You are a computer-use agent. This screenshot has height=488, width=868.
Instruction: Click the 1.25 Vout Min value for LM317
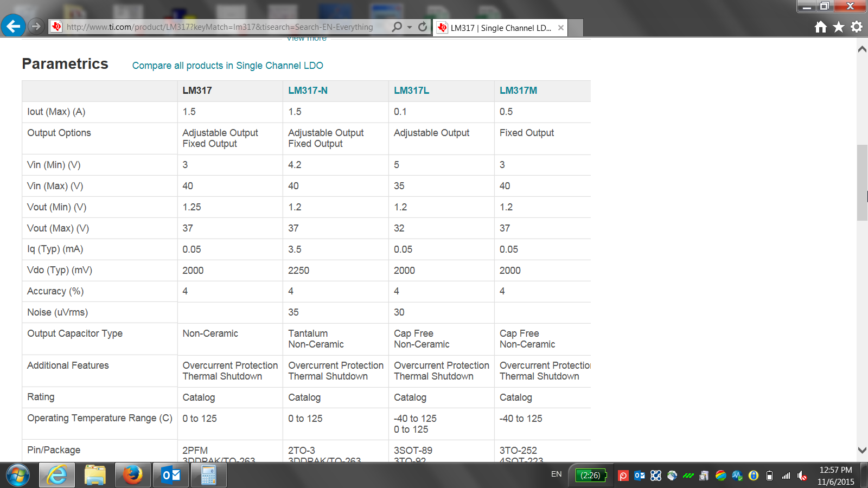tap(192, 207)
